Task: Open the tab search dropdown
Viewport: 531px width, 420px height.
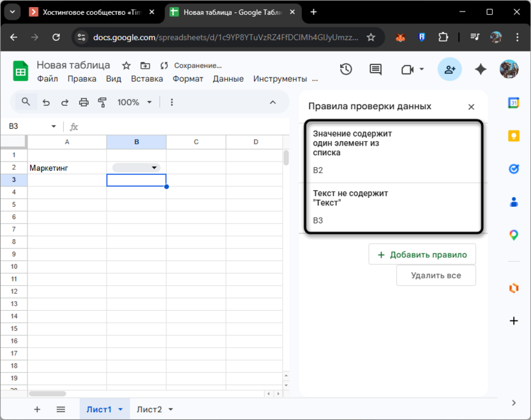Action: [13, 12]
